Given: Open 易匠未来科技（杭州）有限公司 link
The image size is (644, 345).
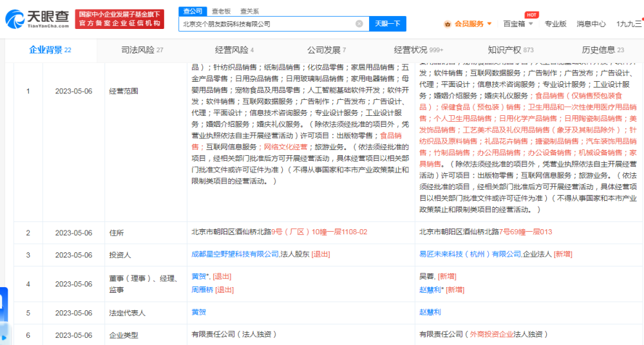Looking at the screenshot, I should click(x=470, y=254).
